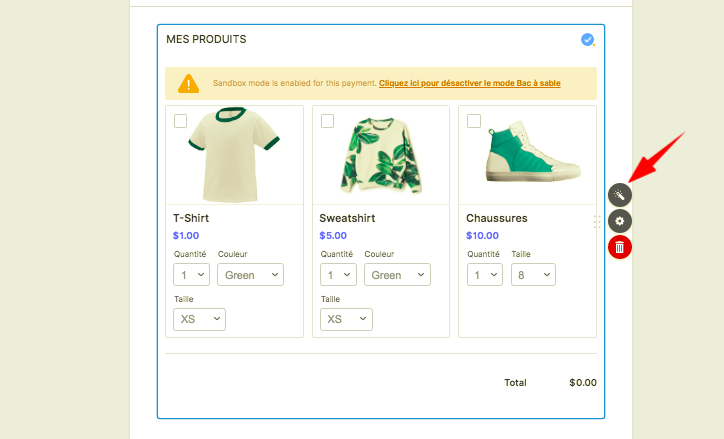Grab the drag handle beside Chaussures

click(597, 221)
